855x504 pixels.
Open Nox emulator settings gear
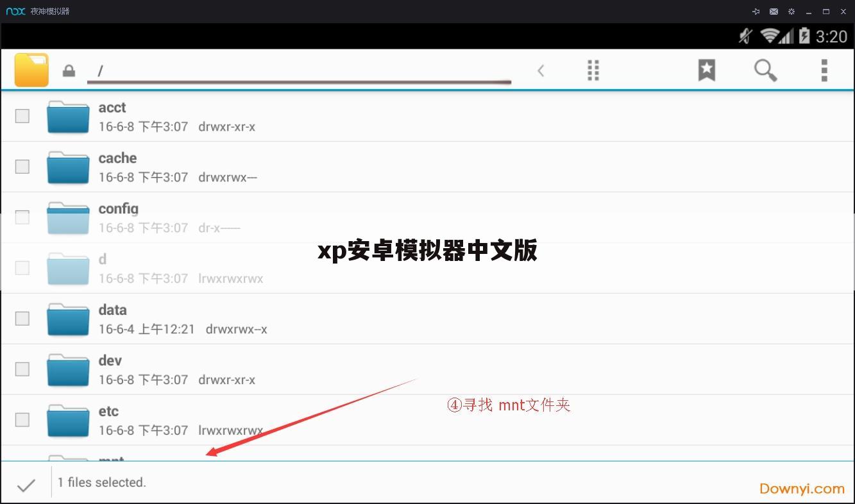tap(792, 12)
